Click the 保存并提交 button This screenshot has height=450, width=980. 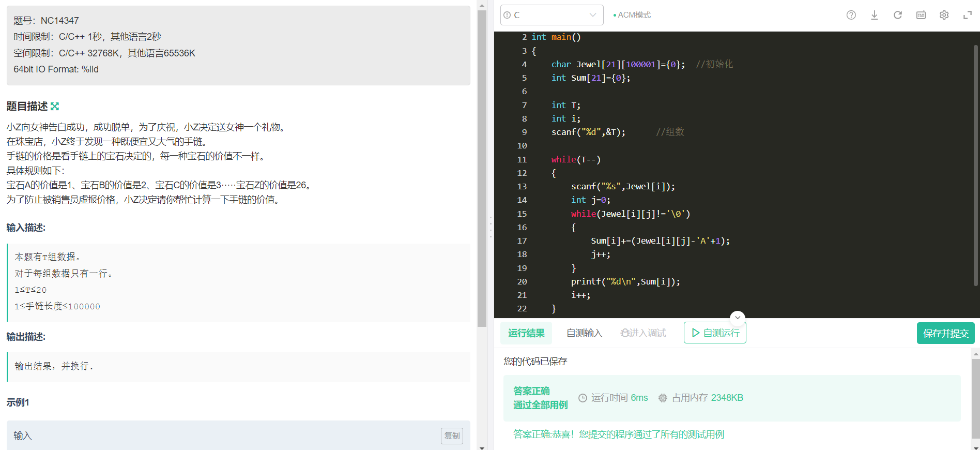[x=946, y=333]
